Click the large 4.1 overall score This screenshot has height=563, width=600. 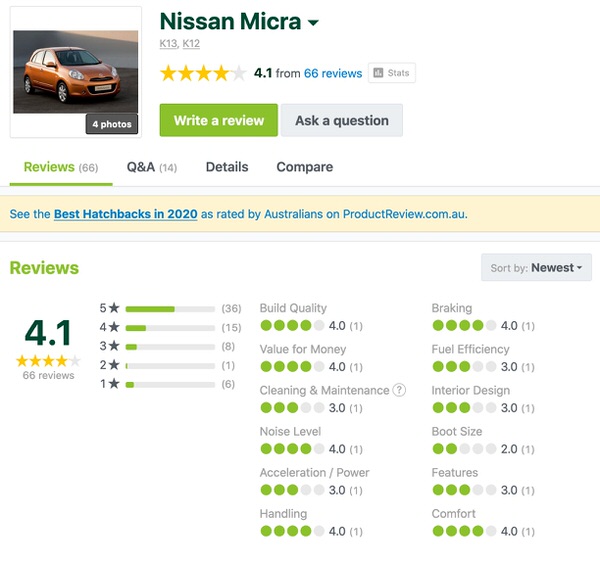(48, 333)
